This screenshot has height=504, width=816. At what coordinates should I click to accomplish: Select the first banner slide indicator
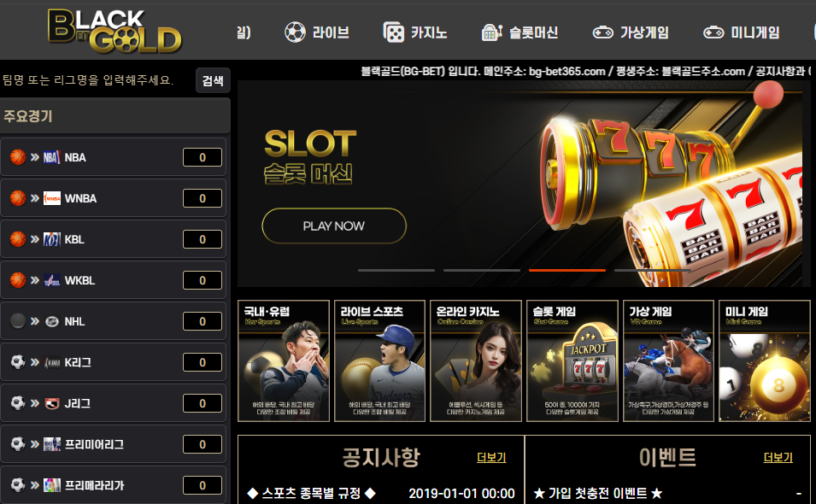[x=396, y=271]
